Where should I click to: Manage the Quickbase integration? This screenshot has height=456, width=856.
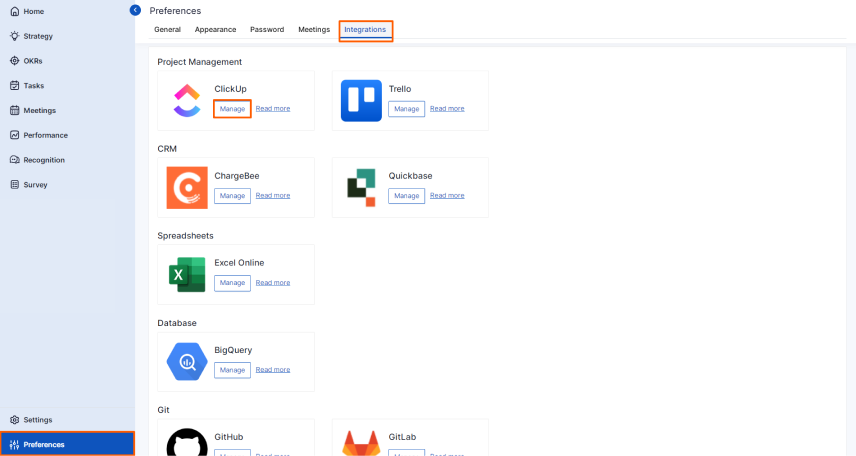pyautogui.click(x=406, y=196)
